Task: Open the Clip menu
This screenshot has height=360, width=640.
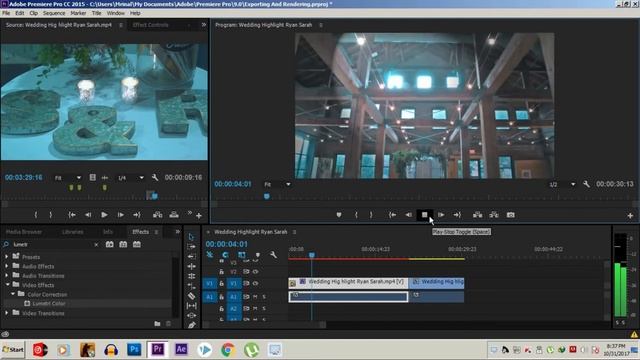Action: tap(33, 13)
